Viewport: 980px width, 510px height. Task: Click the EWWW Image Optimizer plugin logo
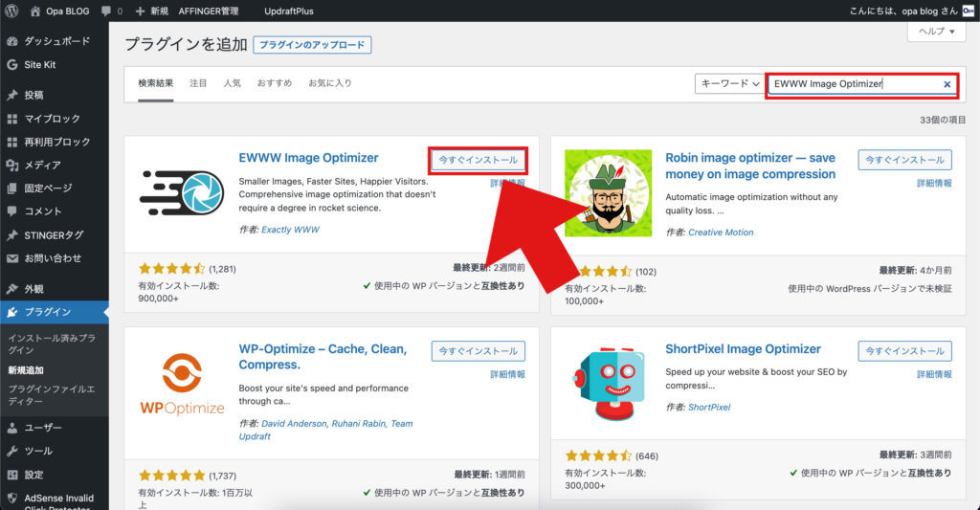click(182, 190)
